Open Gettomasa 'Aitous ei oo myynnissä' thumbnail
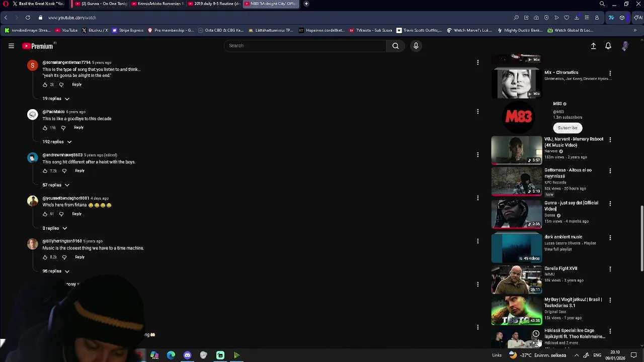 click(x=517, y=182)
